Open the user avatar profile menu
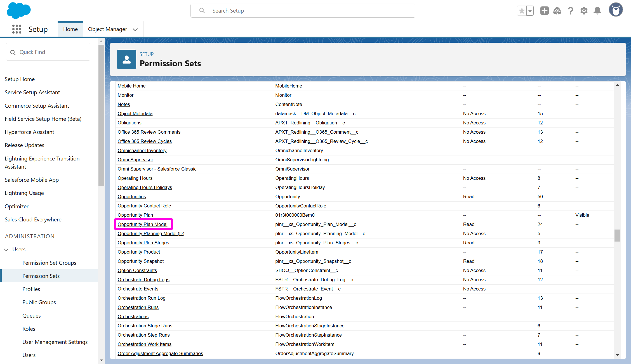 click(x=616, y=10)
